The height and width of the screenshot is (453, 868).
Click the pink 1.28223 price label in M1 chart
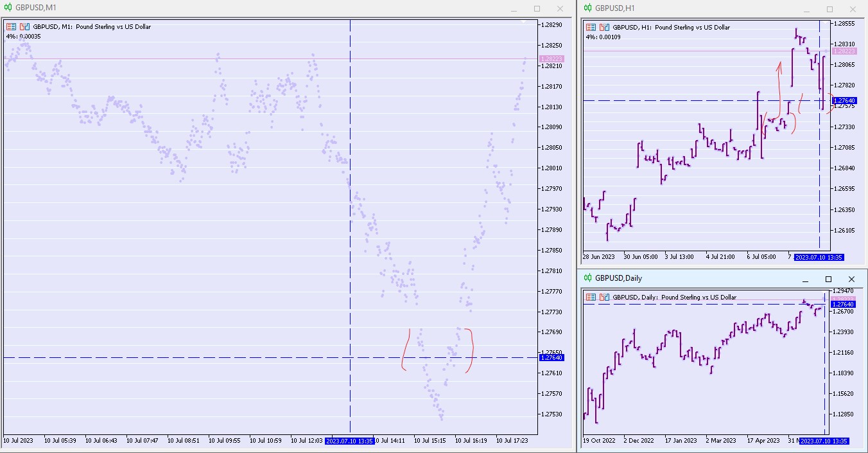pos(551,58)
